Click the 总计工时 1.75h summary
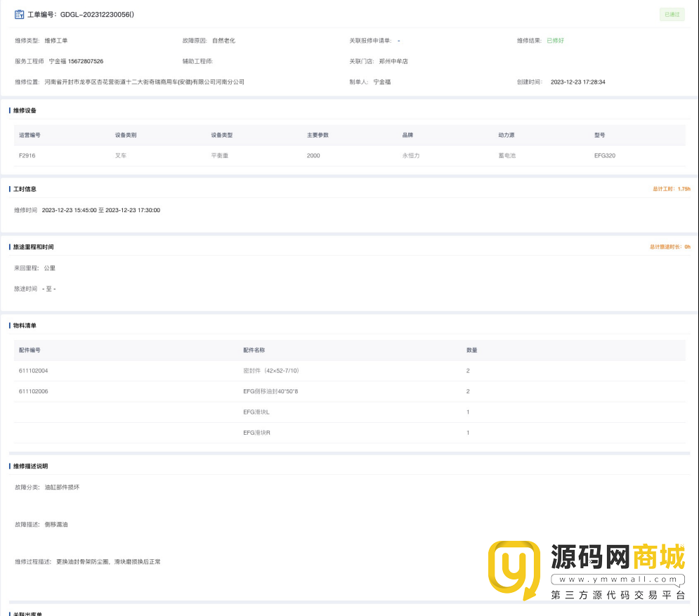This screenshot has height=616, width=699. pos(672,189)
